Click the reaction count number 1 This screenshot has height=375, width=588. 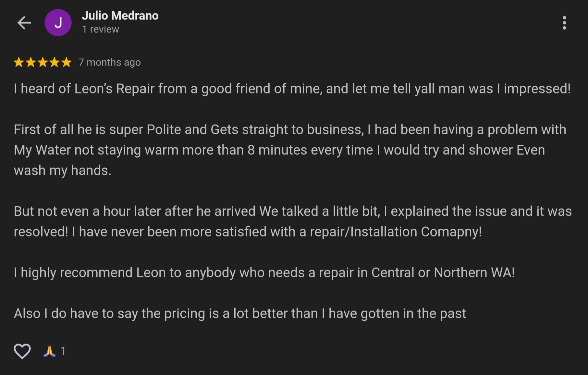click(x=63, y=351)
